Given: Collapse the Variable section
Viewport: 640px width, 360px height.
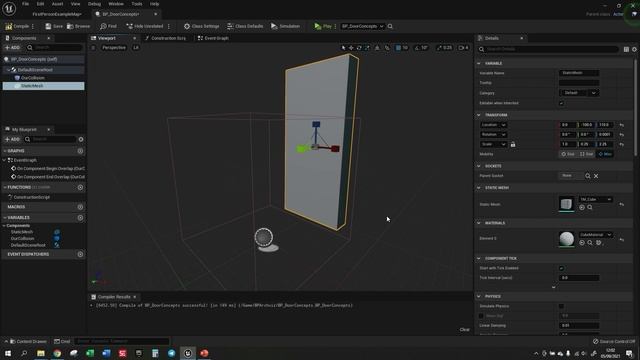Looking at the screenshot, I should 479,63.
